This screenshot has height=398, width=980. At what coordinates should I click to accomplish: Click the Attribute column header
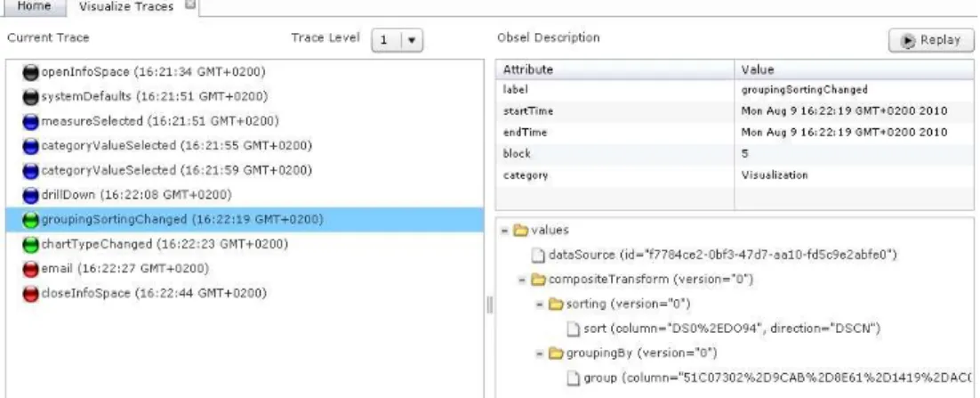(x=615, y=69)
